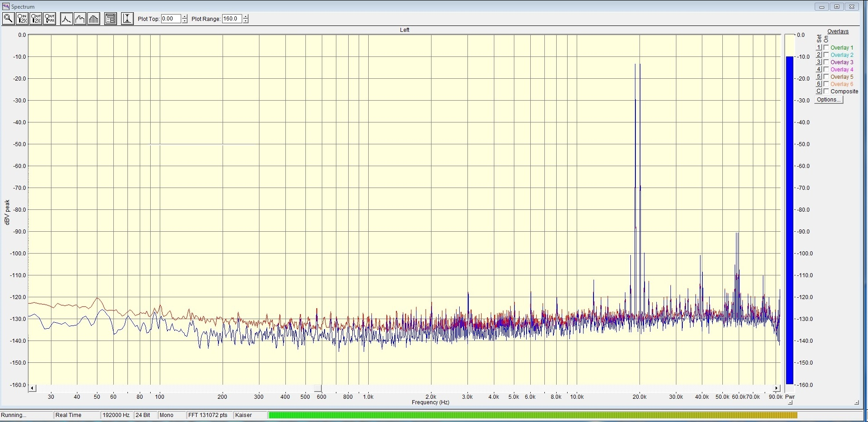868x422 pixels.
Task: Set Composite using the C button
Action: 818,91
